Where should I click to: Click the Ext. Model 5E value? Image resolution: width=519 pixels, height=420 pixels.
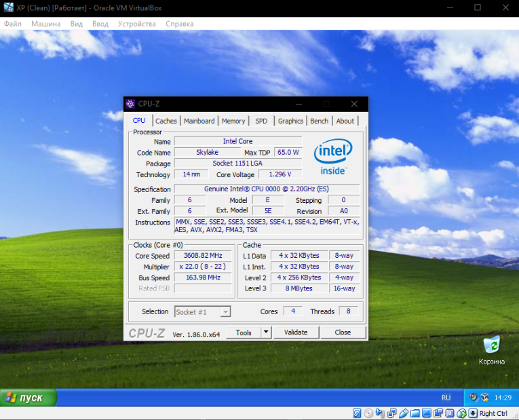[268, 211]
